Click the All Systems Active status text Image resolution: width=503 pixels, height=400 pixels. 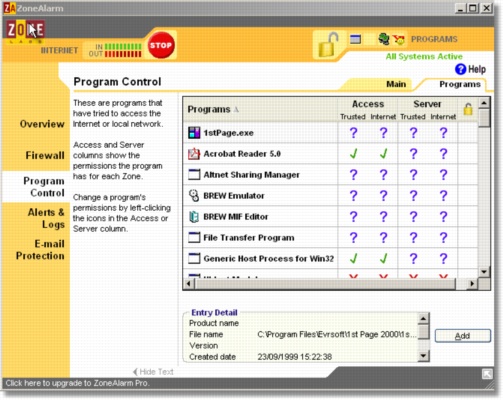tap(424, 56)
